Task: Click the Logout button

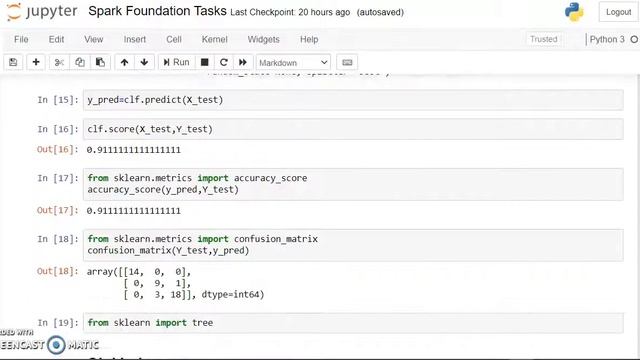Action: click(618, 12)
